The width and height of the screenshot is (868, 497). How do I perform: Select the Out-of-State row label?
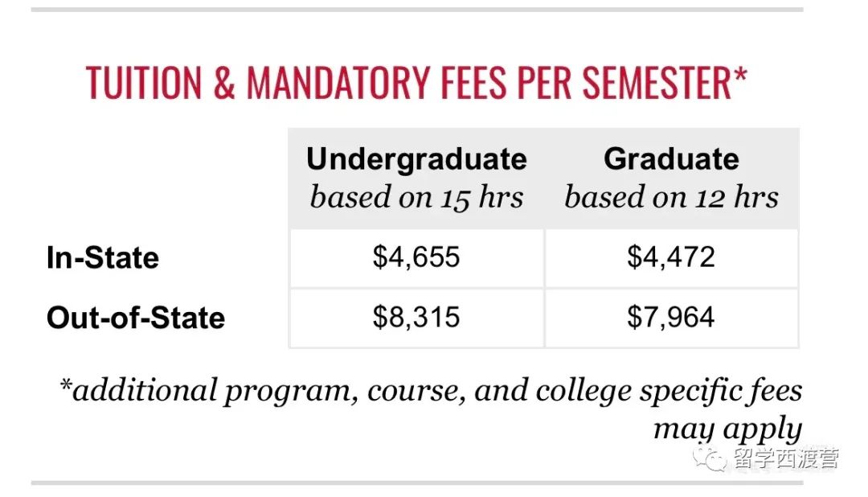pos(136,318)
